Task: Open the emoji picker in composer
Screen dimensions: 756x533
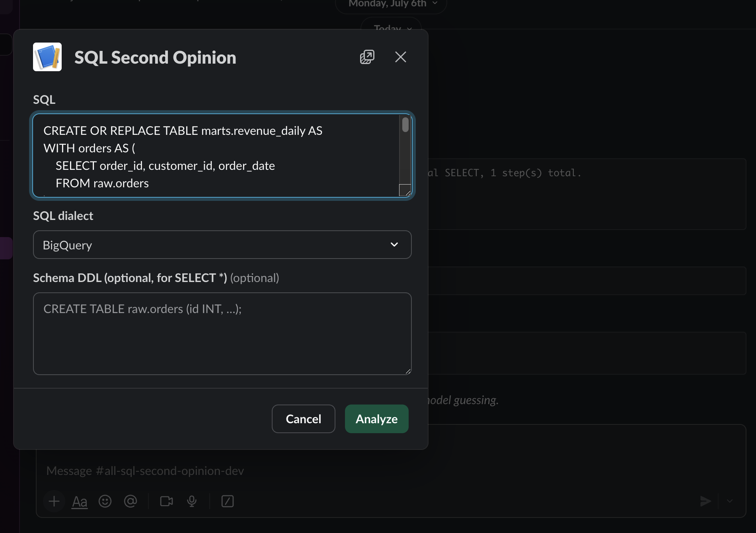Action: pos(105,501)
